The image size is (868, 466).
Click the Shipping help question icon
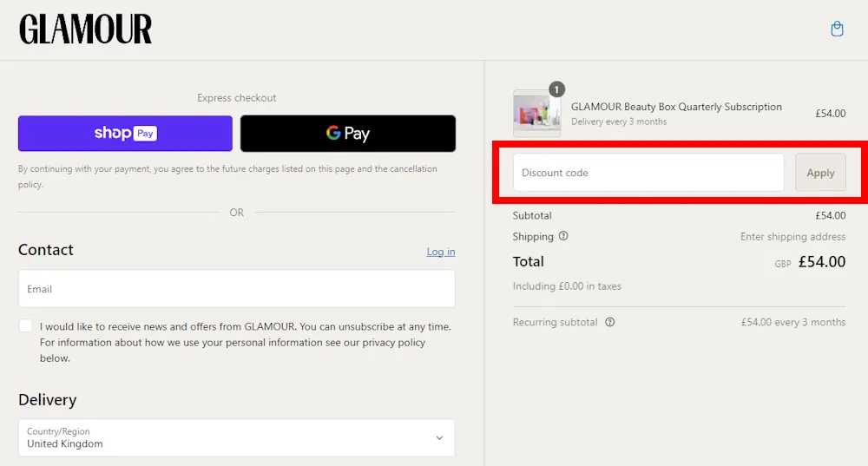(x=563, y=236)
